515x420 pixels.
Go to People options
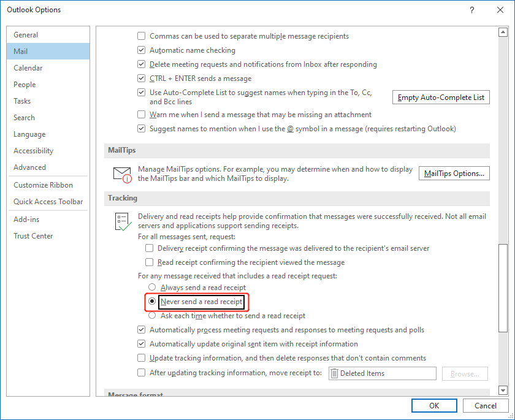point(48,85)
